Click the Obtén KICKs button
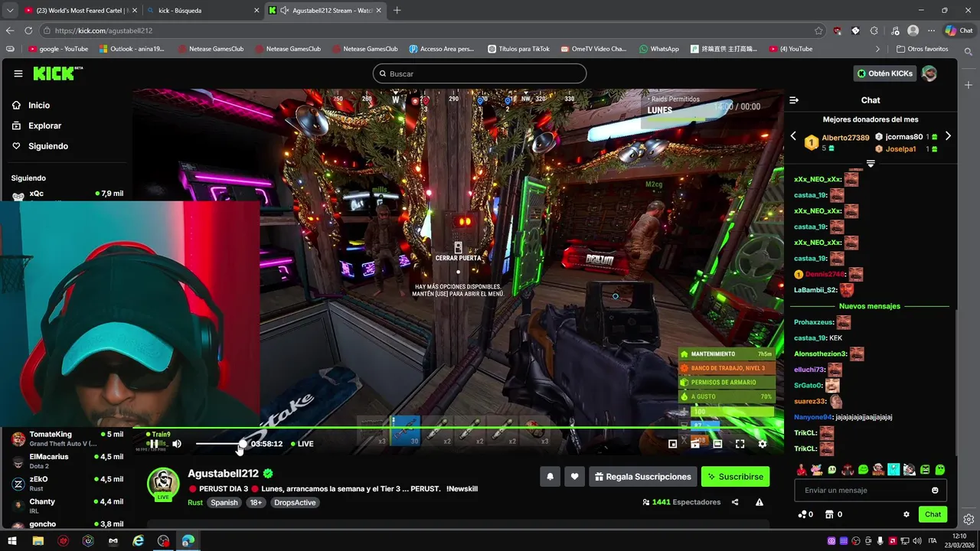The image size is (980, 551). 885,73
